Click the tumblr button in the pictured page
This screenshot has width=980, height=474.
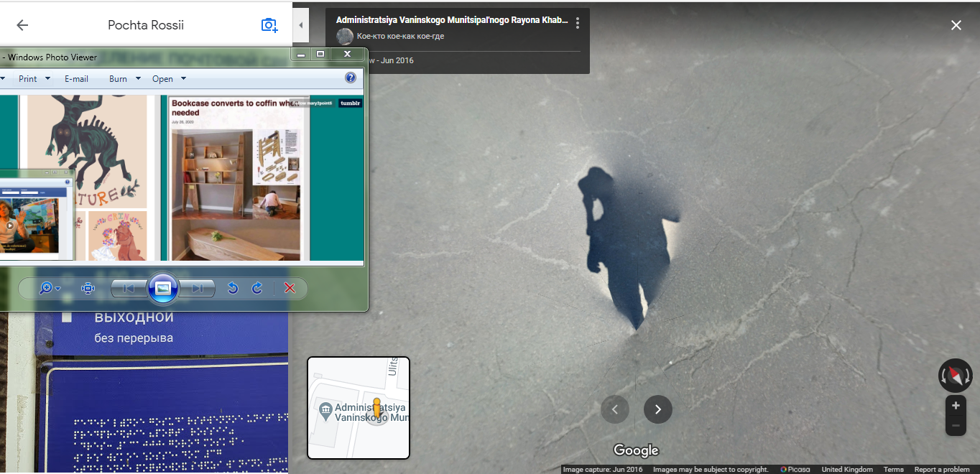351,103
